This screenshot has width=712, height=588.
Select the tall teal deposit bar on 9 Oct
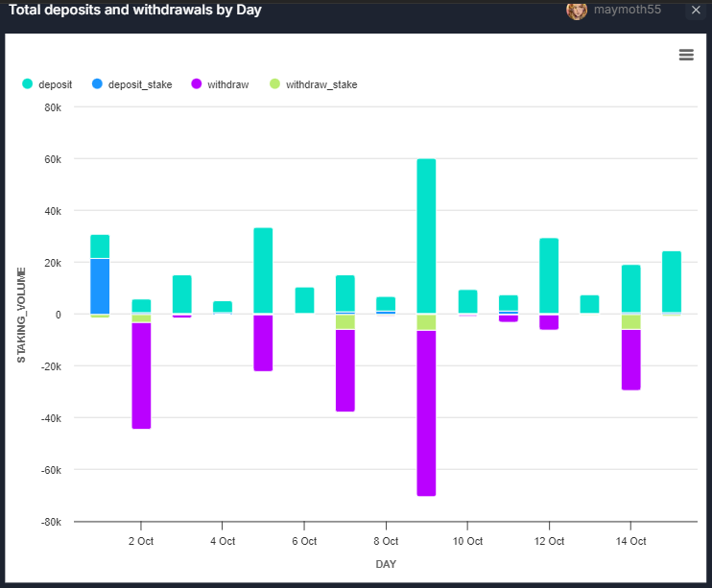tap(426, 236)
